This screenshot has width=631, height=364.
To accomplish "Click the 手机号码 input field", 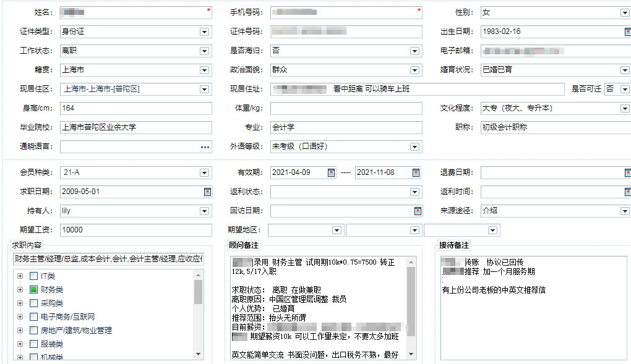I will (x=346, y=12).
